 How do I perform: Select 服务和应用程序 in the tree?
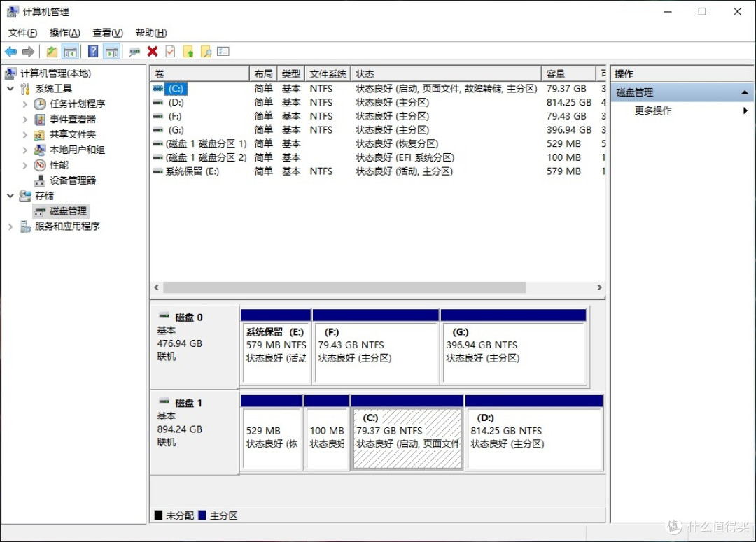coord(67,227)
